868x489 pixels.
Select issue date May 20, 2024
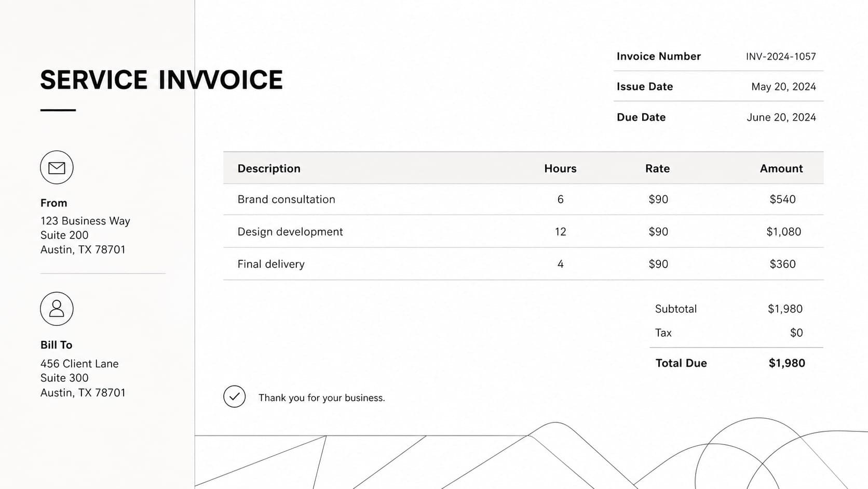(783, 87)
